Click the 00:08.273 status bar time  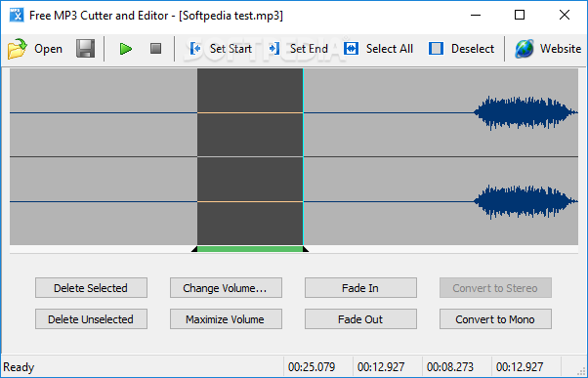[x=450, y=366]
